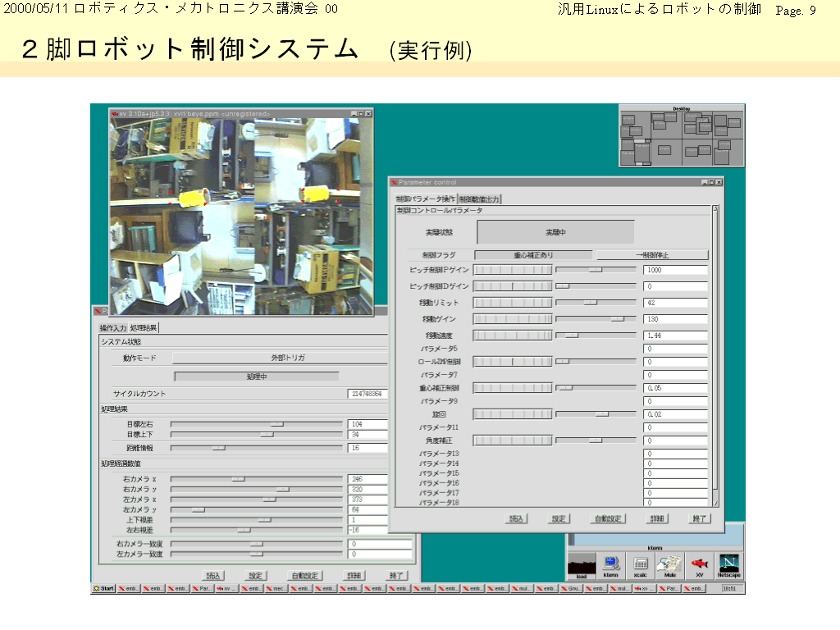Click the 旋回 slider handle

click(x=601, y=414)
